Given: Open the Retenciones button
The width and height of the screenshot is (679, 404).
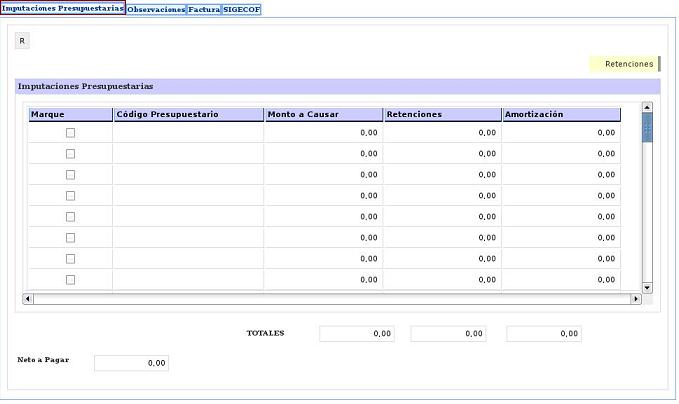Looking at the screenshot, I should pyautogui.click(x=629, y=64).
